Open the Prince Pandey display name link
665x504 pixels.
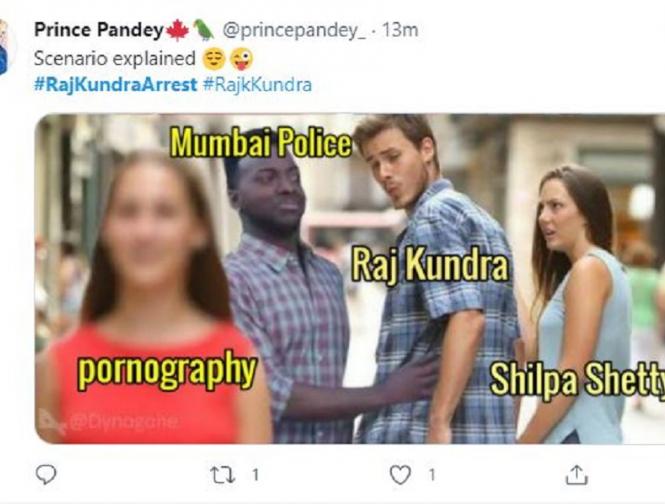98,30
